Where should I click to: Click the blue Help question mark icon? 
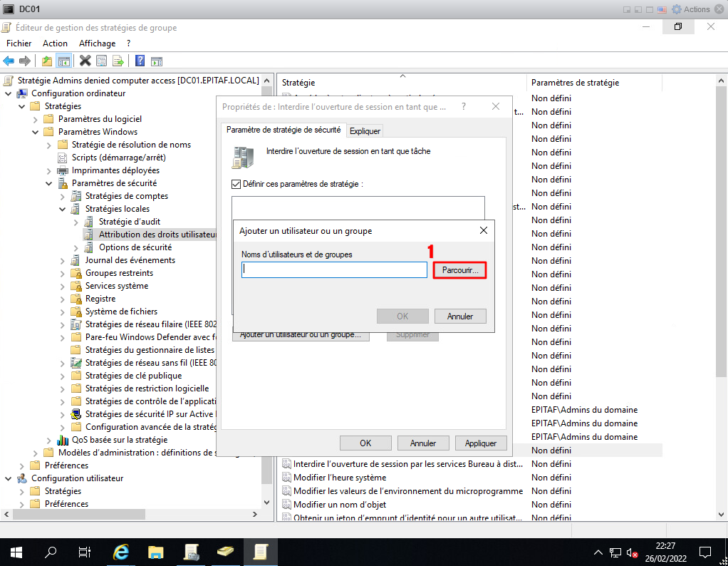(x=140, y=61)
